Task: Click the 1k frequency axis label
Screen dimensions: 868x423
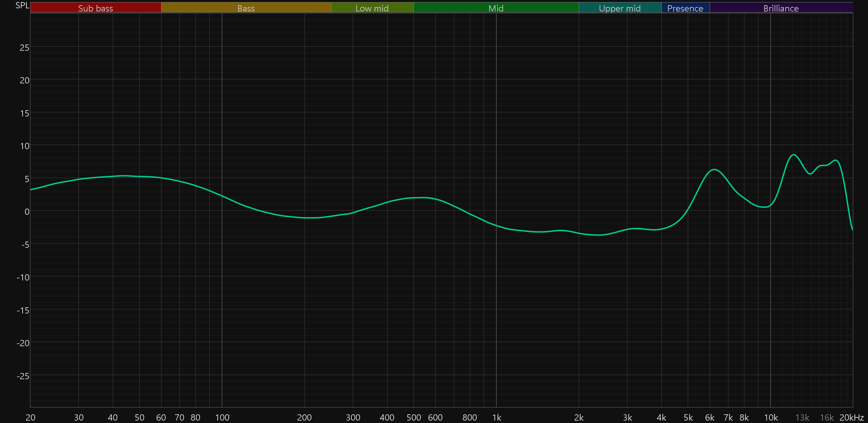Action: pos(496,417)
